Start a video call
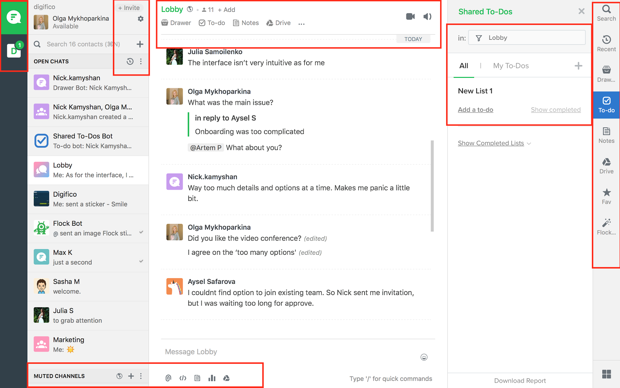 pyautogui.click(x=410, y=17)
